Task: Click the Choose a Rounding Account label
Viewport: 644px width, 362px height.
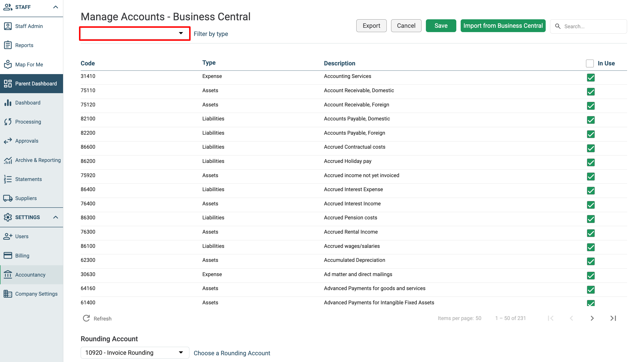Action: tap(232, 353)
